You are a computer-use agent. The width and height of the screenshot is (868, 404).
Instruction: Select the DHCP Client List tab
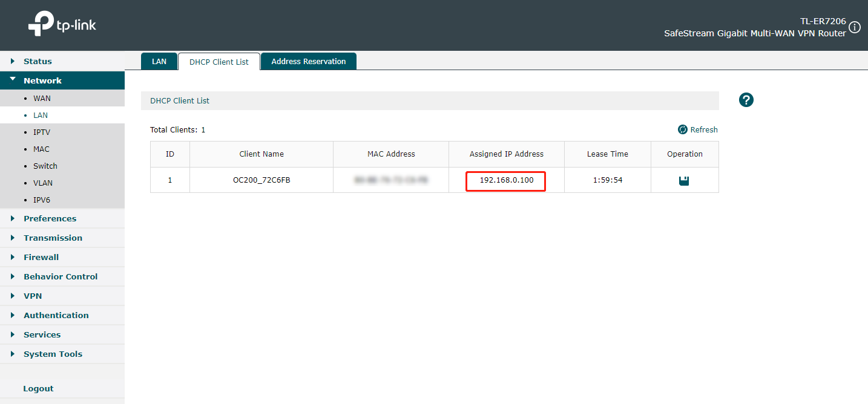tap(219, 61)
